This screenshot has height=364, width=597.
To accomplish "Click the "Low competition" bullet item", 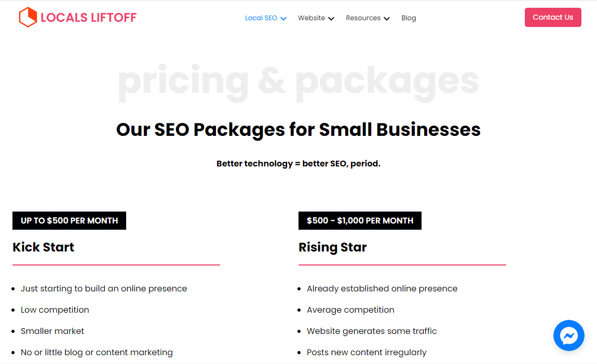I will point(55,310).
